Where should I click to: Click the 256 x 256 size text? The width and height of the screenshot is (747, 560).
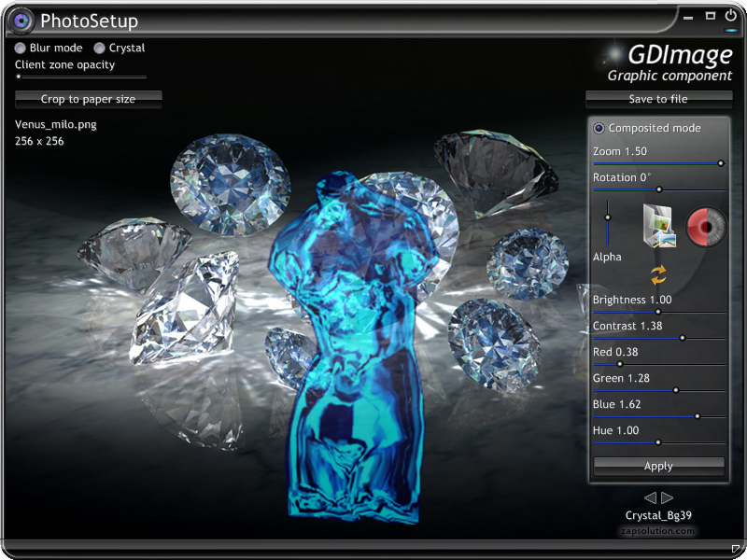(39, 141)
